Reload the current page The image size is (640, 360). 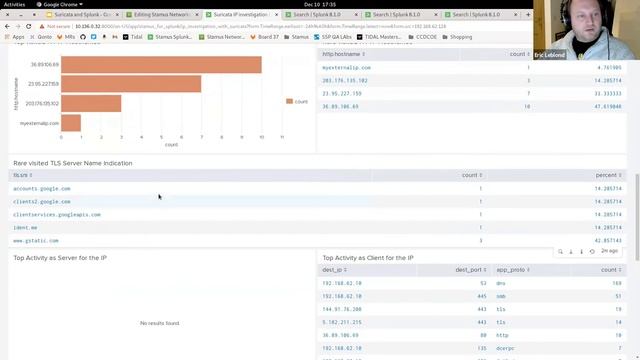point(29,26)
